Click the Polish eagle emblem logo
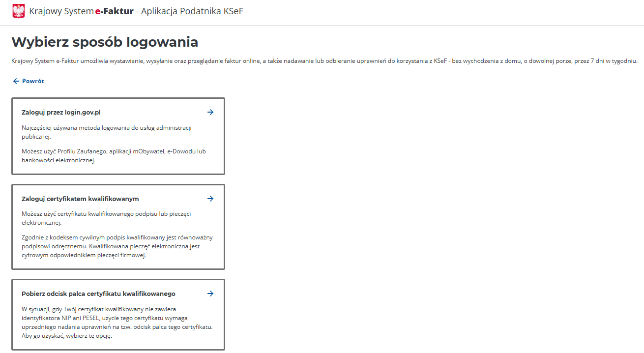 point(18,11)
